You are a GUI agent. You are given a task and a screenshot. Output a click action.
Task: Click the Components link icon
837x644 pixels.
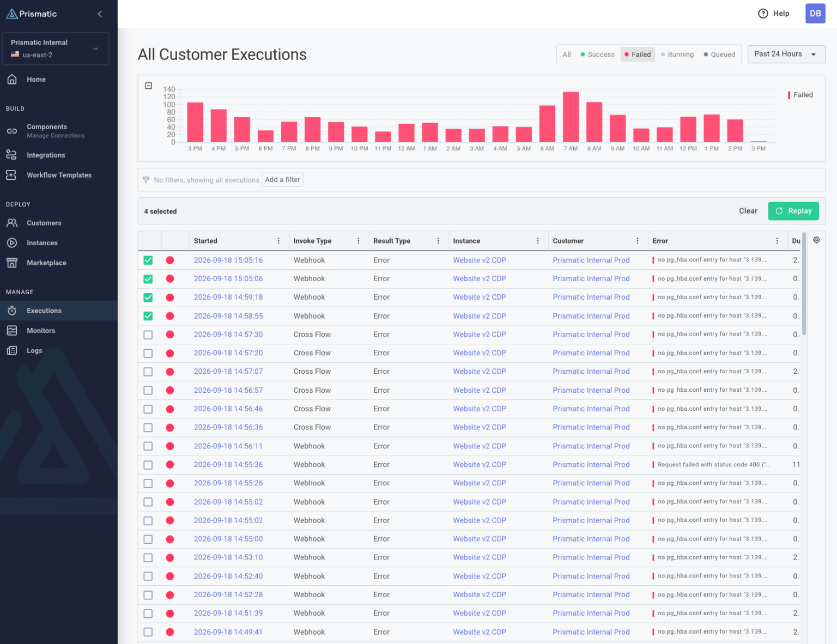click(x=12, y=131)
